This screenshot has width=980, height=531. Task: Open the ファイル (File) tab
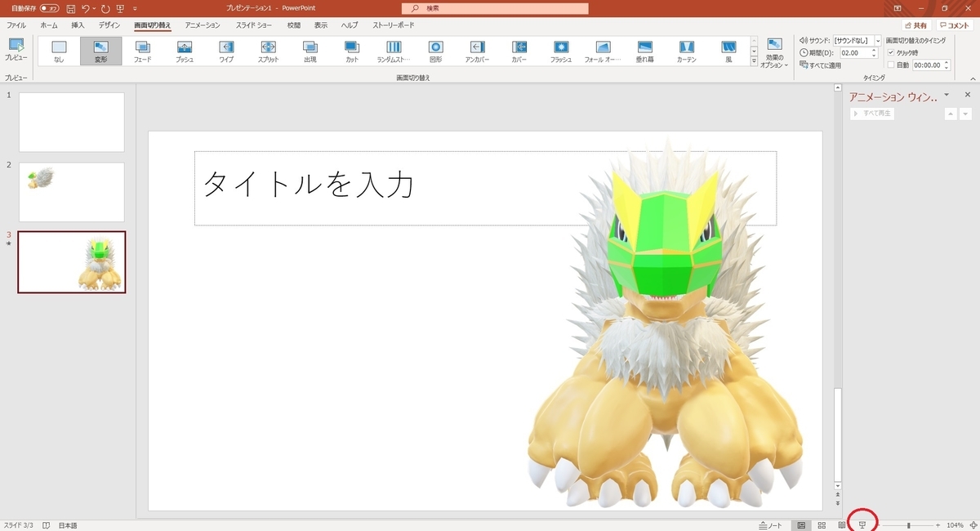(x=16, y=25)
